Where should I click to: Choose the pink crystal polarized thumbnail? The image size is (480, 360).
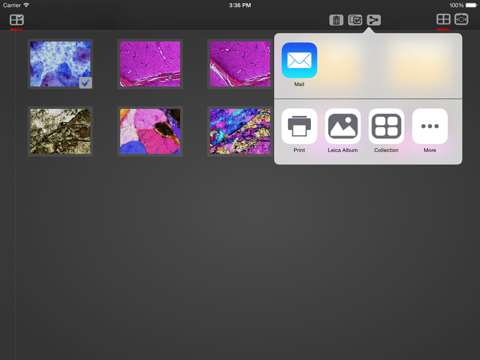(150, 131)
